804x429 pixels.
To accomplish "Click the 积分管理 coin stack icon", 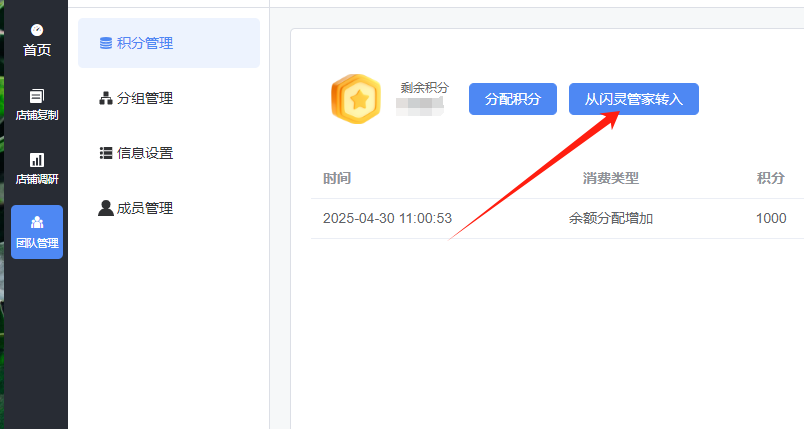I will point(106,43).
